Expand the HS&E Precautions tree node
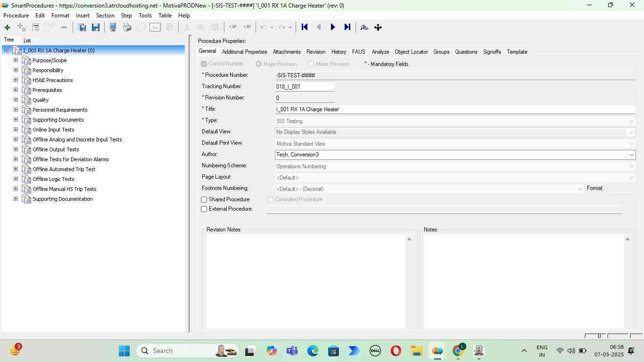Screen dimensions: 644x362 (x=16, y=80)
